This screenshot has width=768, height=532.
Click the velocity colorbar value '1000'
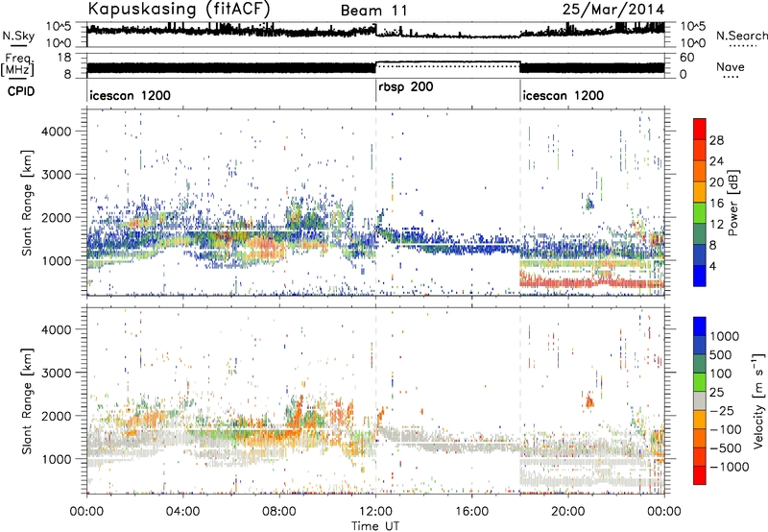click(725, 336)
